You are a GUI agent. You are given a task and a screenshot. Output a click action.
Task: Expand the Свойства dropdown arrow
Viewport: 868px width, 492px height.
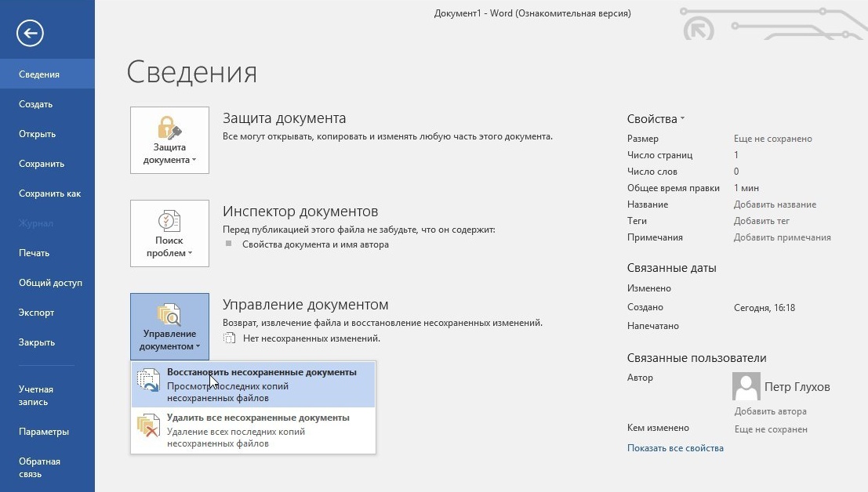point(682,118)
